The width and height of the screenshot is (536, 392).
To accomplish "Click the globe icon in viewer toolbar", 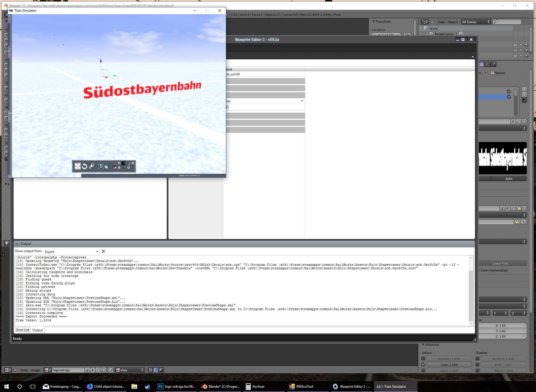I will coord(101,166).
